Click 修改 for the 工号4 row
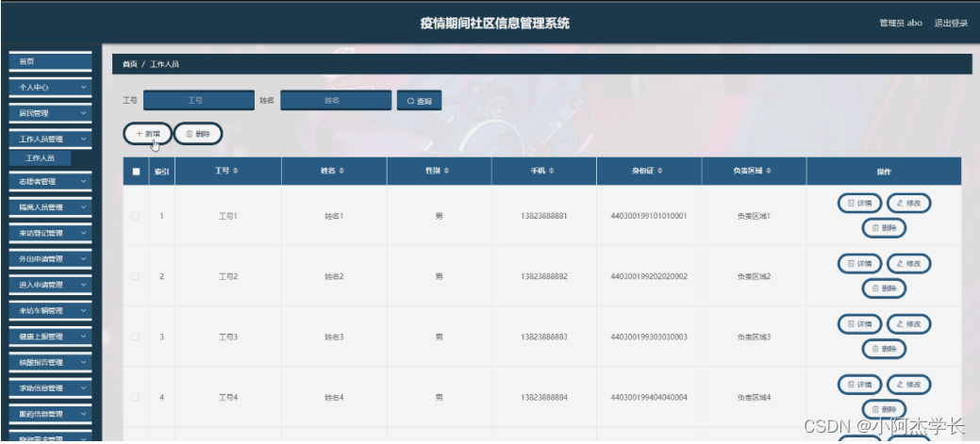 click(908, 385)
